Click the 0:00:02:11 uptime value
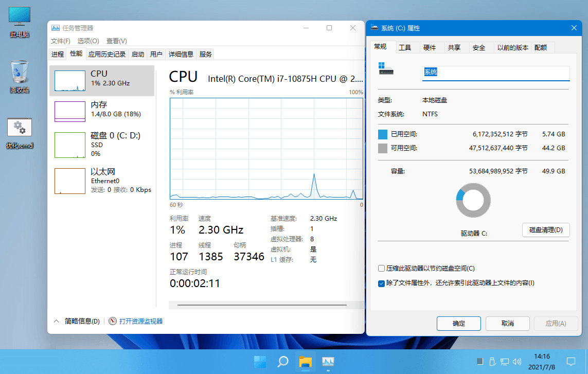 click(195, 283)
